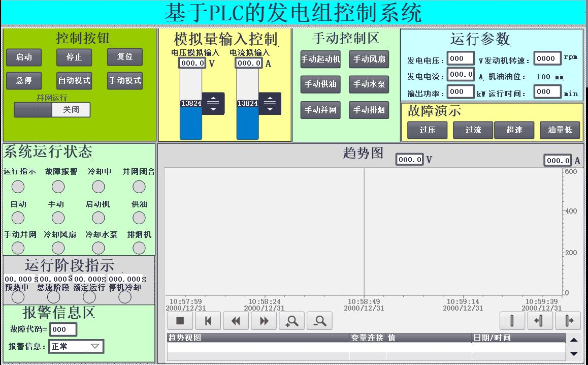Click the 手动 indicator lamp
The image size is (588, 365).
(x=58, y=218)
